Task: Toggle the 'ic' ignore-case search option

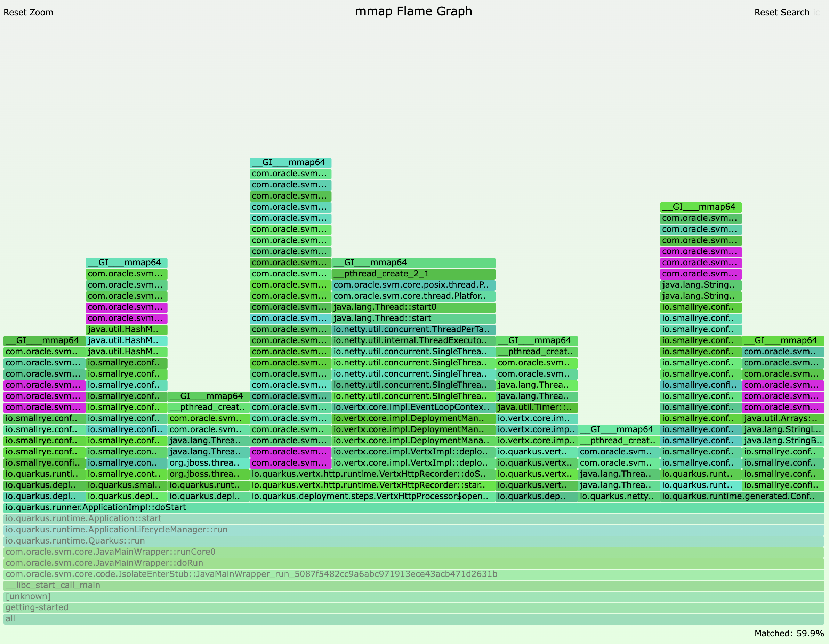Action: tap(816, 13)
